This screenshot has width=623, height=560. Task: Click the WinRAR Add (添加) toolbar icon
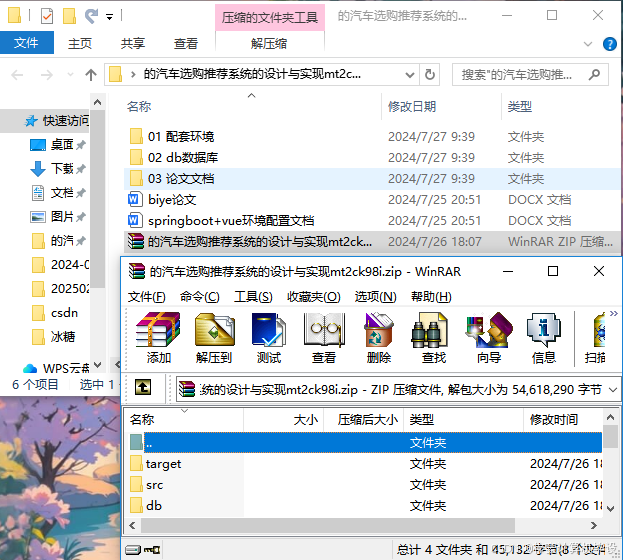[158, 338]
